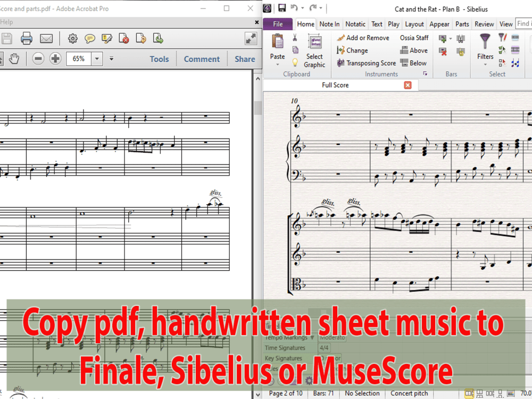Click the email envelope icon in Acrobat

[x=46, y=39]
